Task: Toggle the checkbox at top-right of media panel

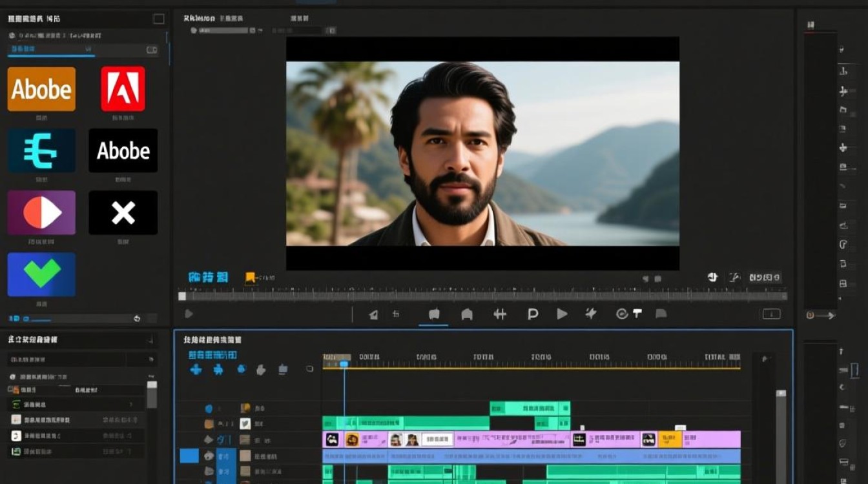Action: point(158,19)
